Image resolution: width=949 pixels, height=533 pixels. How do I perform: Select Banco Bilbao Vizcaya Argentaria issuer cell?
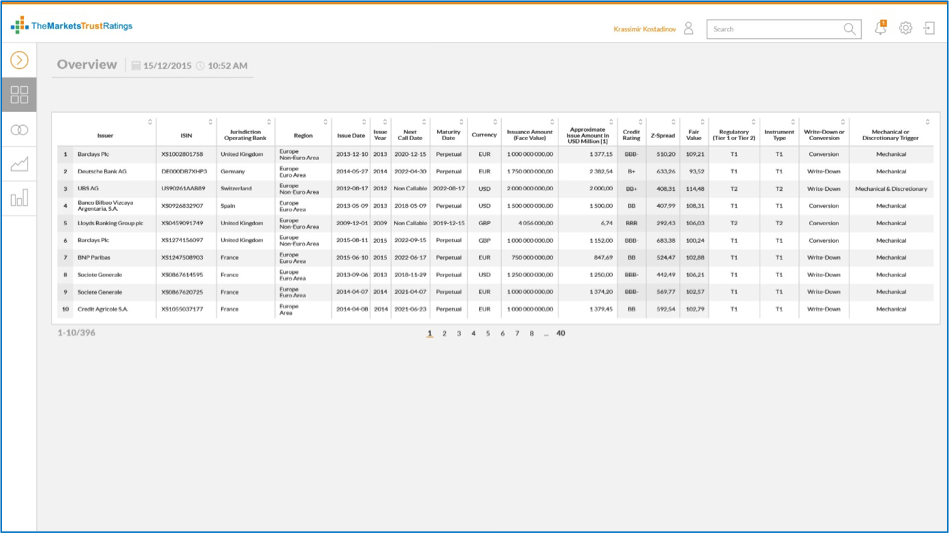click(105, 206)
